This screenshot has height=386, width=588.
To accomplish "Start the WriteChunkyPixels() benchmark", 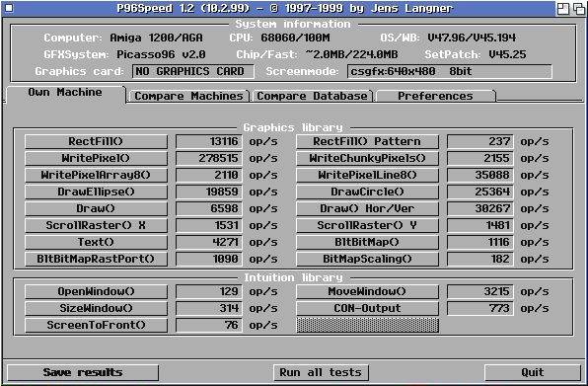I will tap(367, 158).
